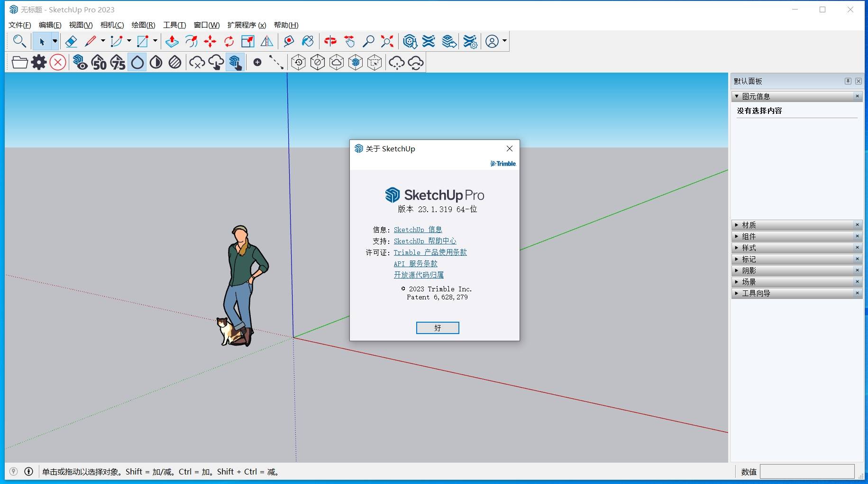The image size is (868, 484).
Task: Toggle the half-filled circle icon in second toolbar
Action: [156, 63]
